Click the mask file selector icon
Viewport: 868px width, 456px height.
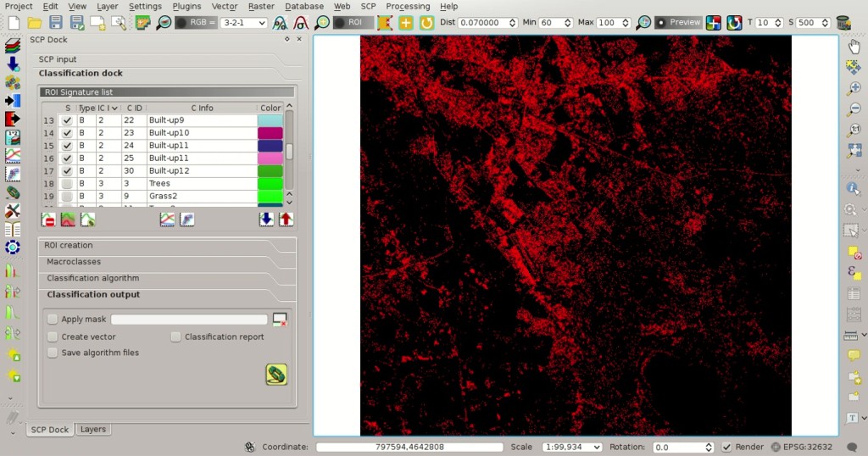pos(280,320)
